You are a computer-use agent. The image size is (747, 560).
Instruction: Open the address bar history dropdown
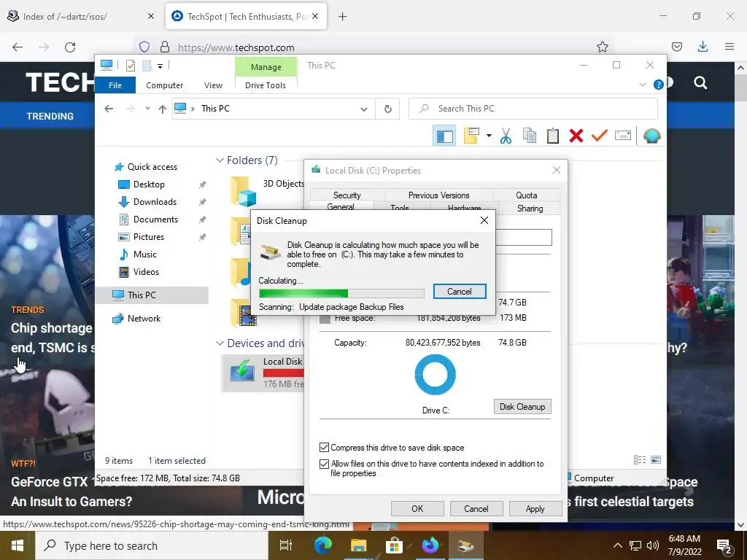(364, 109)
